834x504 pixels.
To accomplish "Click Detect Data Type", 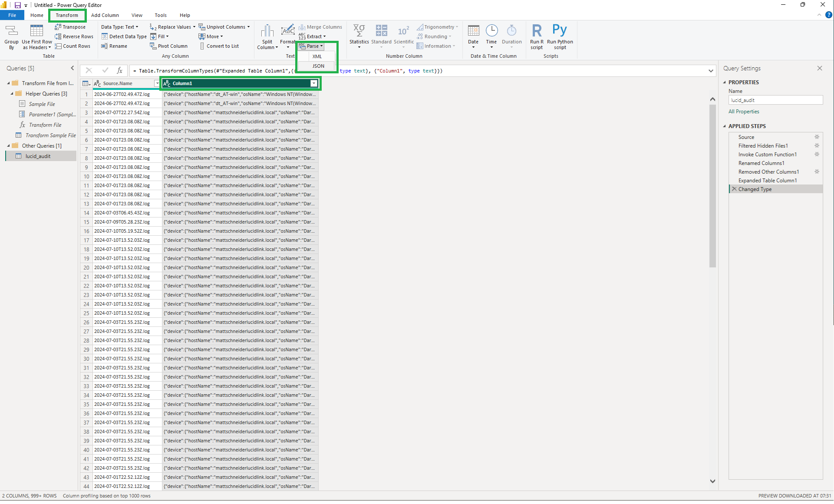I will click(x=124, y=36).
